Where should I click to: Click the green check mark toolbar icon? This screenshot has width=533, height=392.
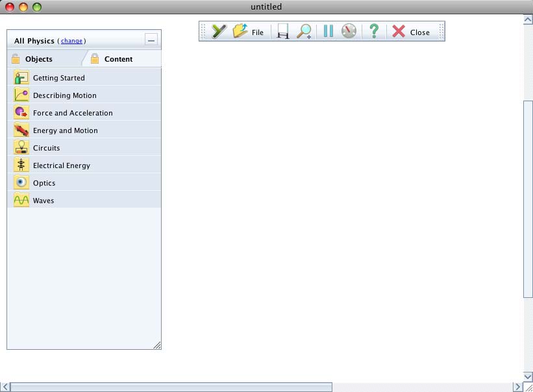point(219,31)
